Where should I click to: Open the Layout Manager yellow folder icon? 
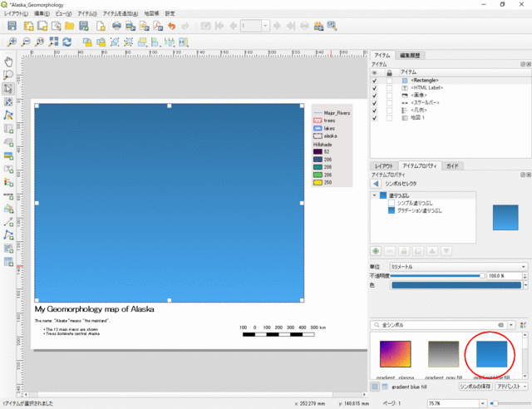coord(70,26)
